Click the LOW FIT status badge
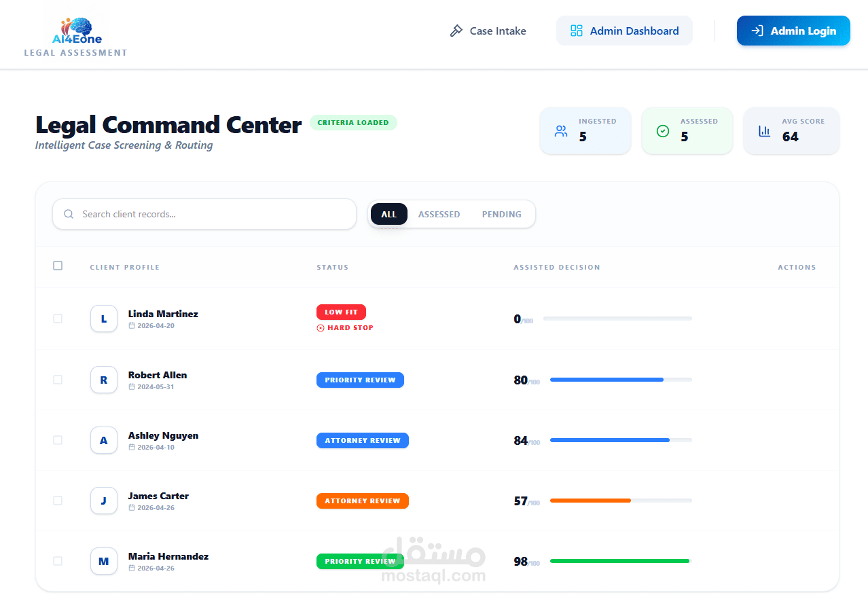 point(341,312)
